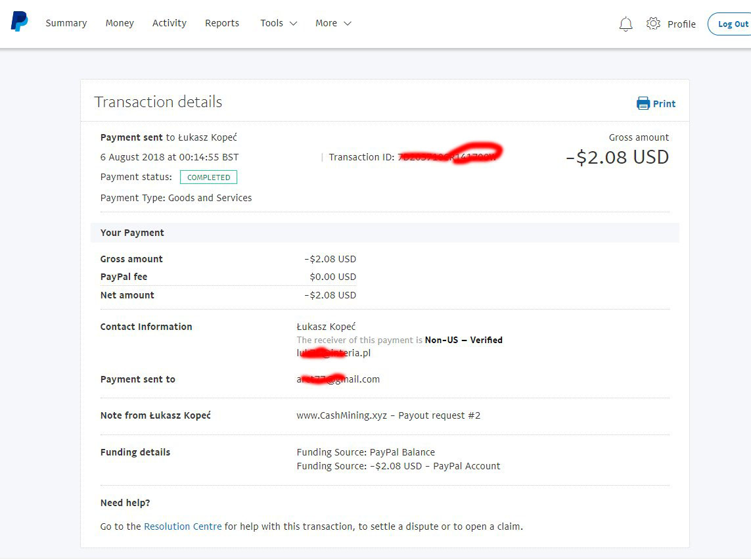Click the Funding details label
Screen dimensions: 751x560
tap(135, 452)
